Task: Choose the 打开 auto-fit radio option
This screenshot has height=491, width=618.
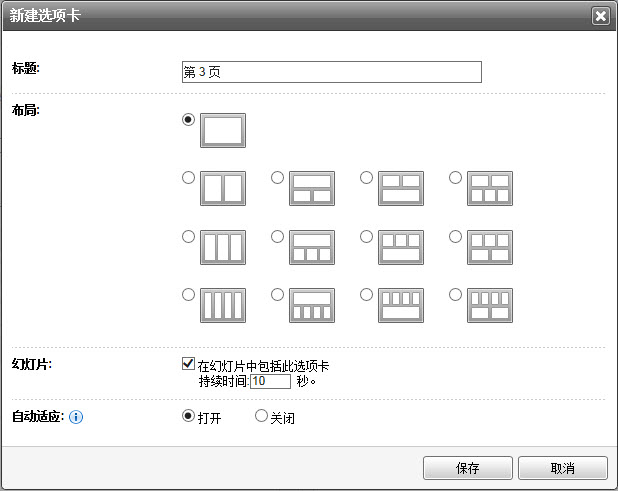Action: [x=189, y=416]
